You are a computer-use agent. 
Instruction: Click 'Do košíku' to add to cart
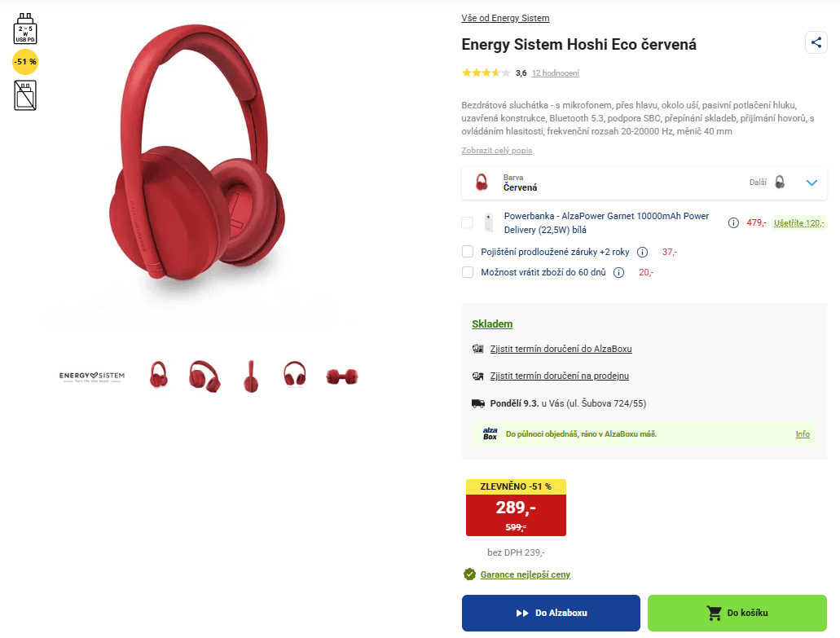click(737, 613)
